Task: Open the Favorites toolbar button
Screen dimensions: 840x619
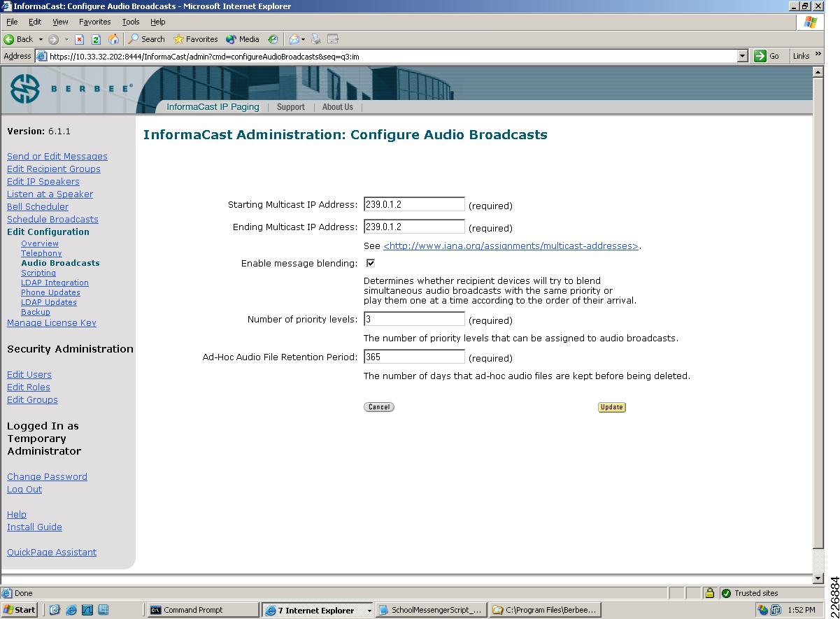Action: tap(196, 39)
